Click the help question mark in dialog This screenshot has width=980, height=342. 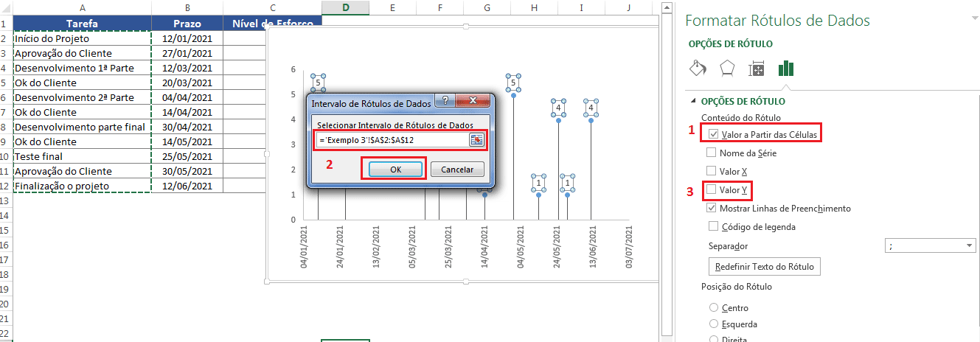444,101
